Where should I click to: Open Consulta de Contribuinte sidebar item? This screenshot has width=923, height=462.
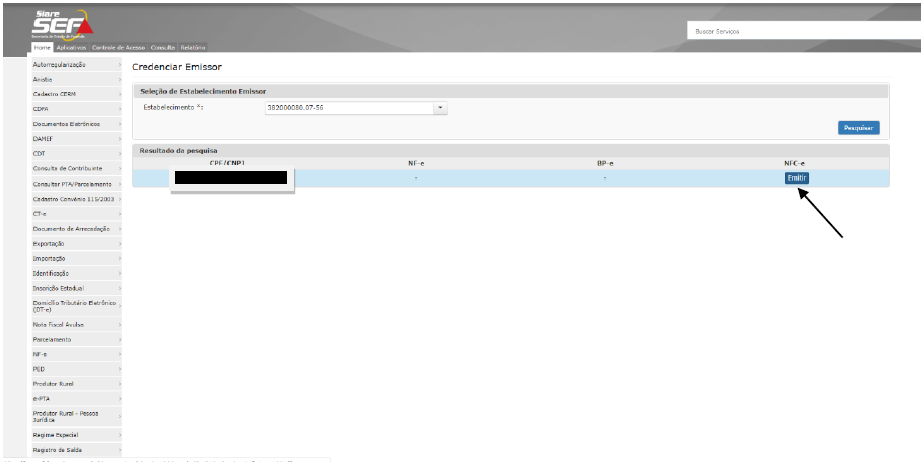(76, 168)
